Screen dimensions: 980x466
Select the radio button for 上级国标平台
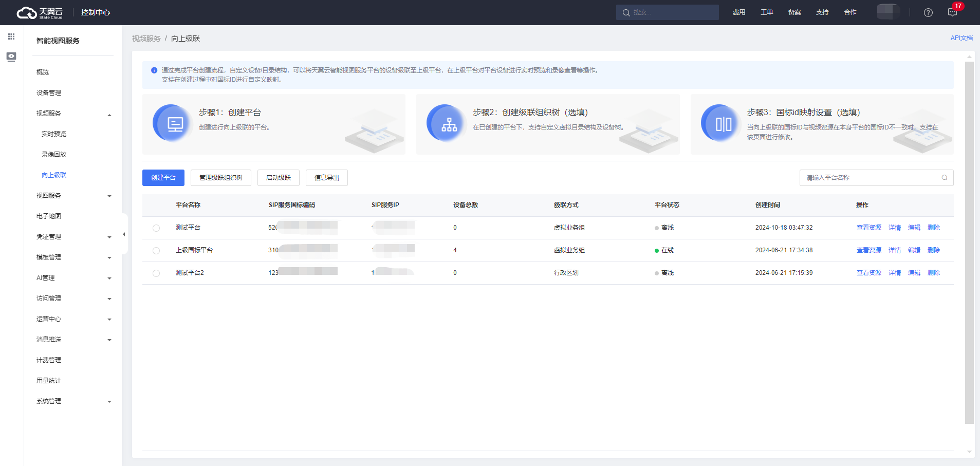pyautogui.click(x=156, y=251)
